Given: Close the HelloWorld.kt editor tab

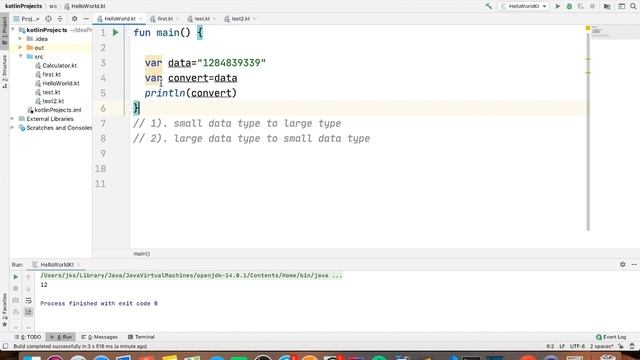Looking at the screenshot, I should (x=140, y=19).
